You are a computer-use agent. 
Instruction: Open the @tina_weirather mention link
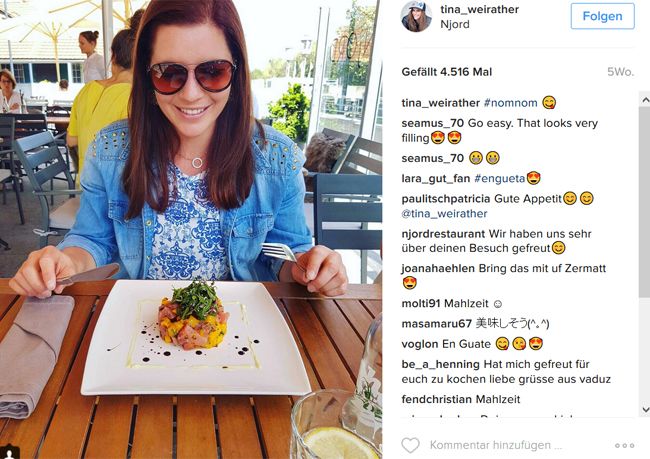444,214
